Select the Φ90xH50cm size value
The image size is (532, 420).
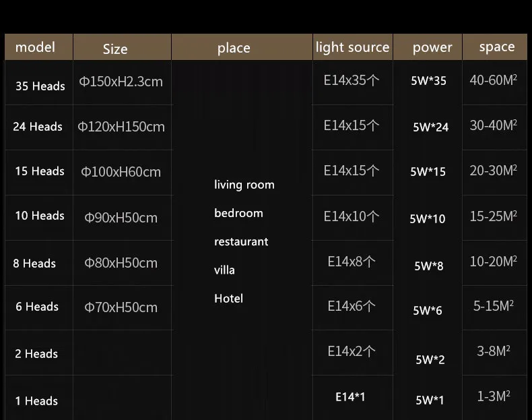point(121,218)
